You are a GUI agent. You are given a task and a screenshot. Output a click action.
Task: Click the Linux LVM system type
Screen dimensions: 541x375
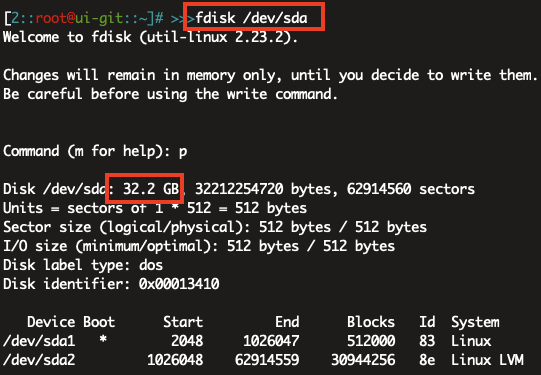click(x=487, y=360)
